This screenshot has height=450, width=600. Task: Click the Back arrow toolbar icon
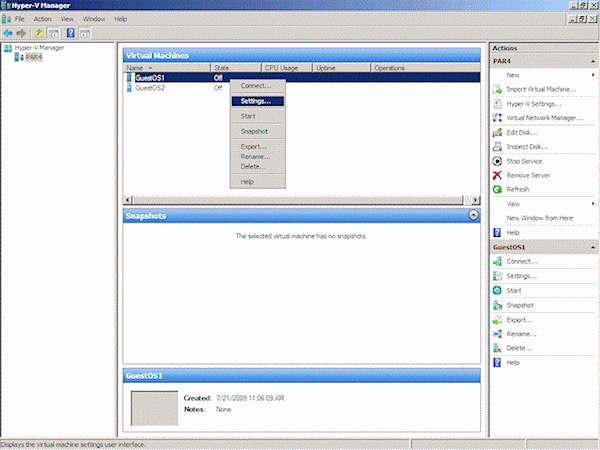[x=8, y=33]
